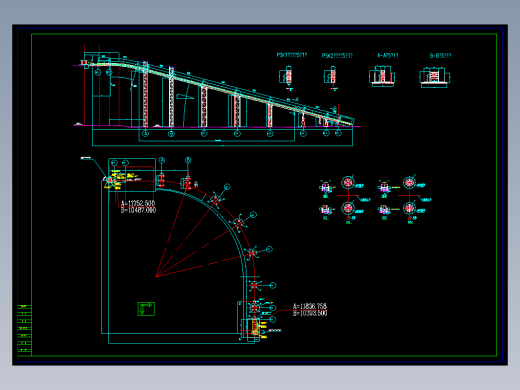The width and height of the screenshot is (520, 390).
Task: Click the coordinate label A=11836.758
Action: [310, 306]
